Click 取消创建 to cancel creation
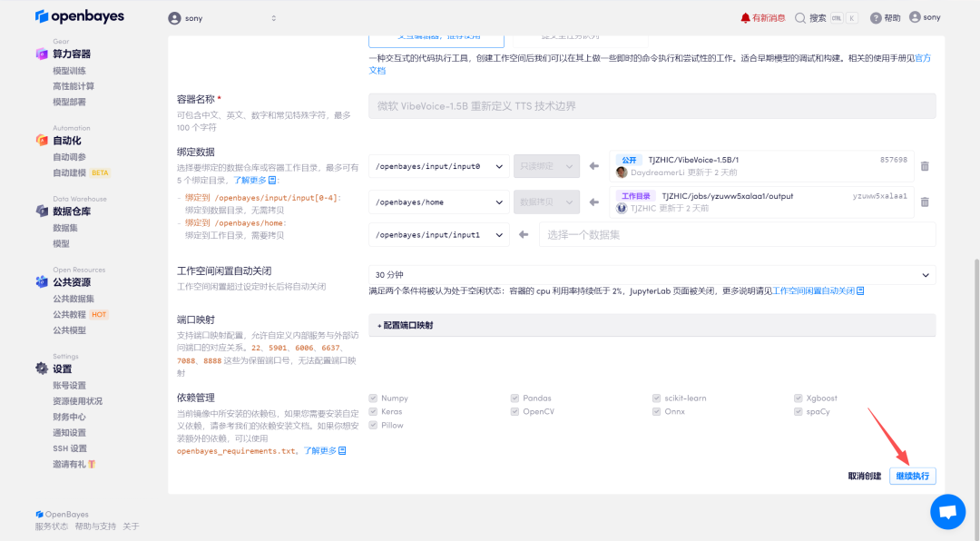 [x=864, y=476]
